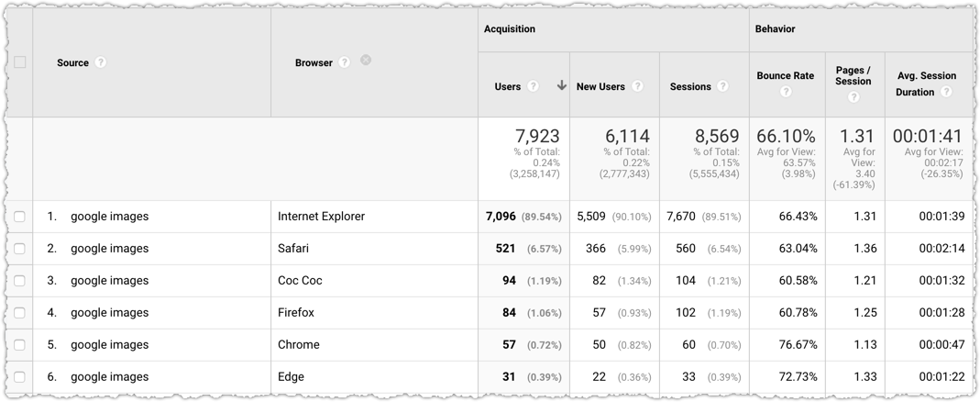
Task: Sort by the Users column header
Action: (x=508, y=86)
